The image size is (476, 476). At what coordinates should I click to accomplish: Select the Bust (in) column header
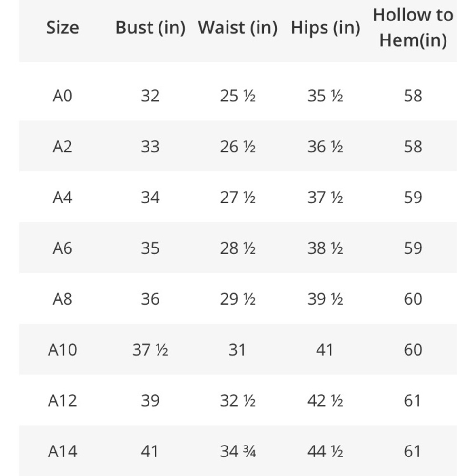pyautogui.click(x=150, y=28)
